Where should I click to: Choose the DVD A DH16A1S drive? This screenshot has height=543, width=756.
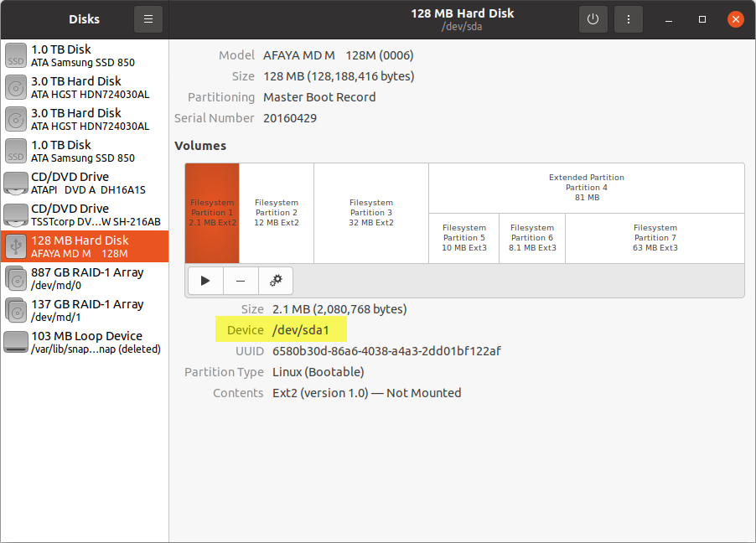point(84,184)
